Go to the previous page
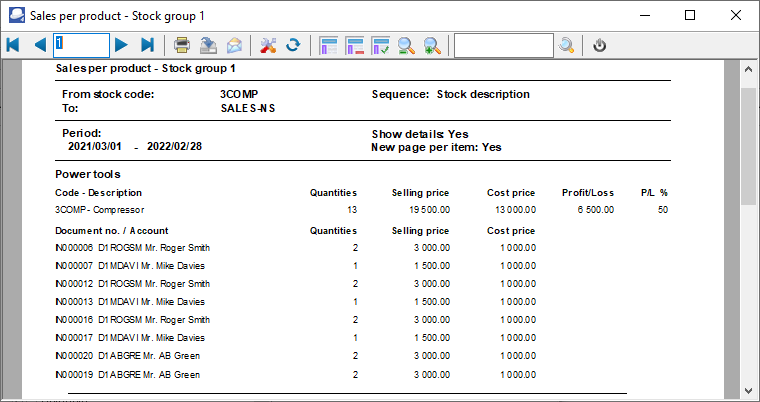760x402 pixels. pyautogui.click(x=40, y=45)
